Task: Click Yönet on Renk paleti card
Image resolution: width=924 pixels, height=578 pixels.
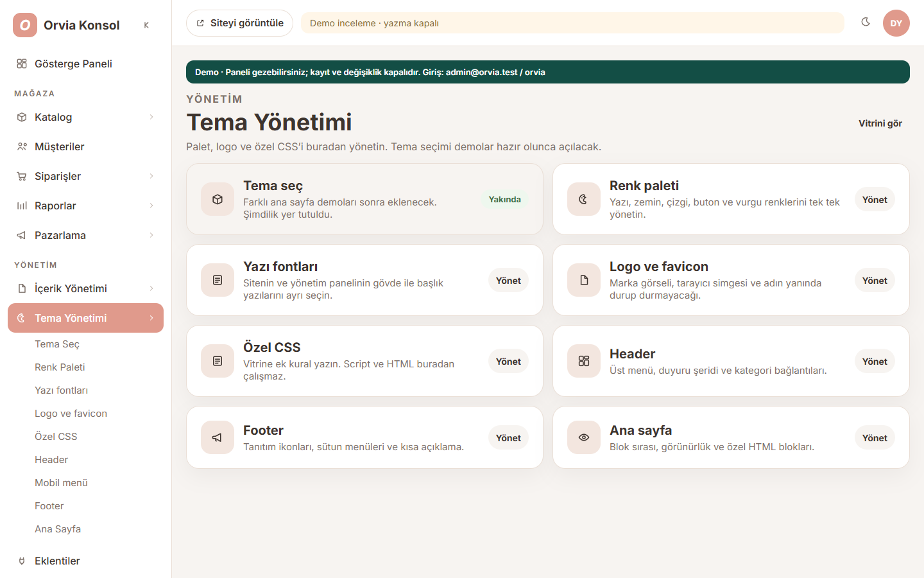Action: [875, 200]
